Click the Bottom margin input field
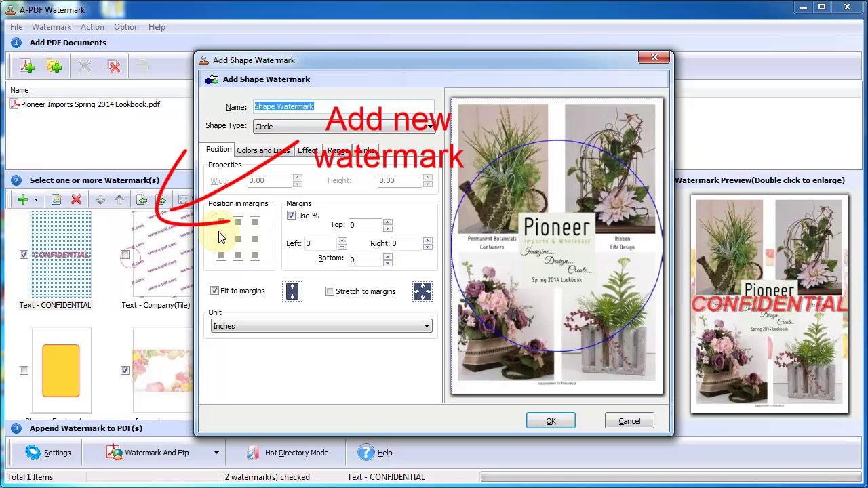Viewport: 868px width, 488px height. 366,260
